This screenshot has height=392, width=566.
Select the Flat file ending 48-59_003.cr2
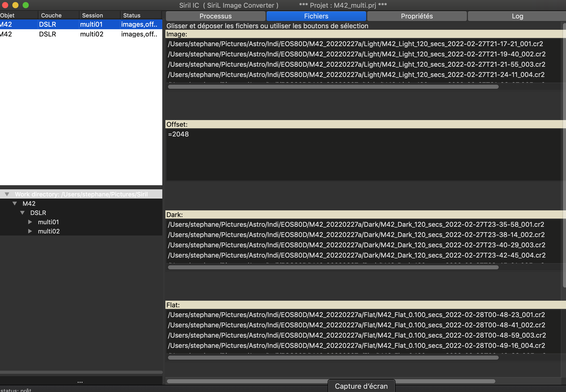pyautogui.click(x=356, y=335)
